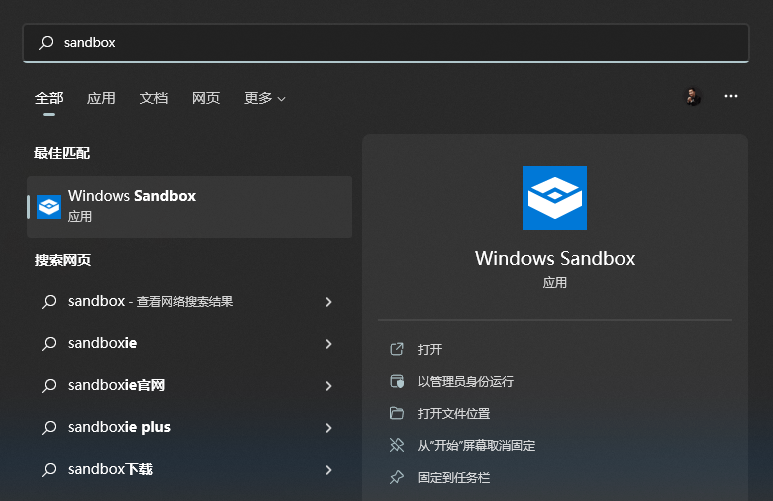Click the user profile avatar
The width and height of the screenshot is (773, 501).
click(694, 97)
